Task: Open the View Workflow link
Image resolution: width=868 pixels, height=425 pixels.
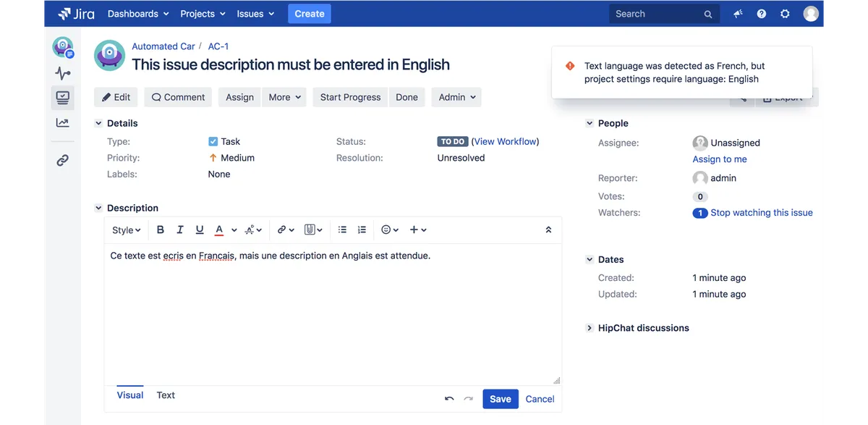Action: point(506,141)
